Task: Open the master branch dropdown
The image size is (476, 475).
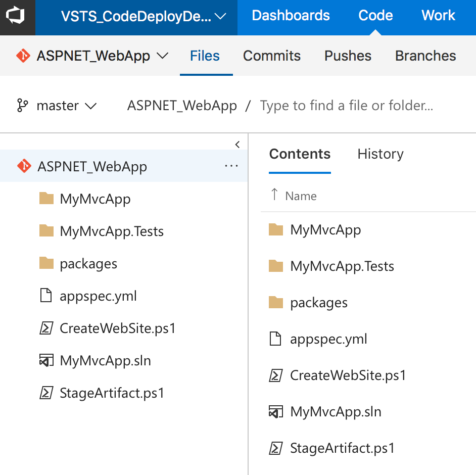Action: pos(67,106)
